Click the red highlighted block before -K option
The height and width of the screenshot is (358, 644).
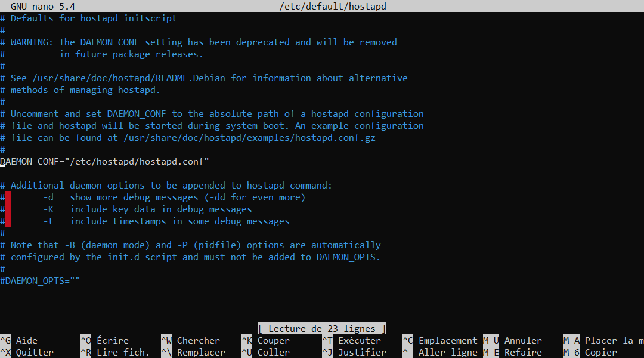[8, 209]
